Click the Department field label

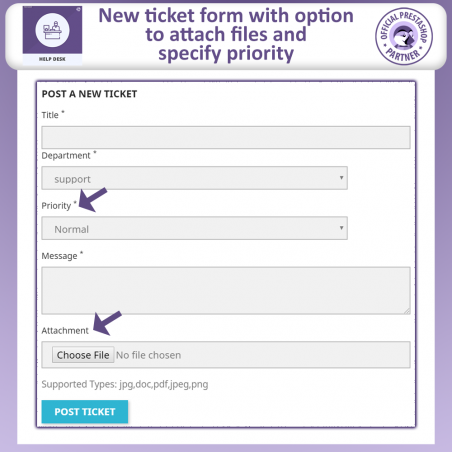coord(66,156)
